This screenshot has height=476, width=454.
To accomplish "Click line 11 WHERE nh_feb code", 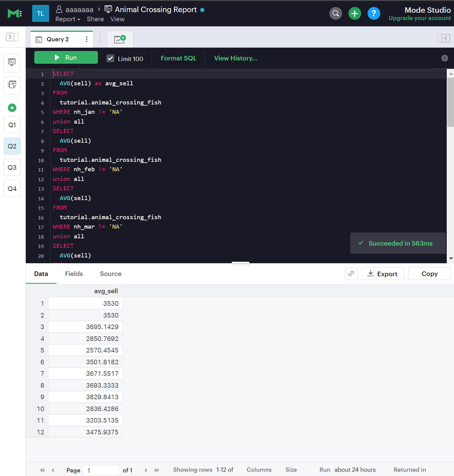I will 88,169.
